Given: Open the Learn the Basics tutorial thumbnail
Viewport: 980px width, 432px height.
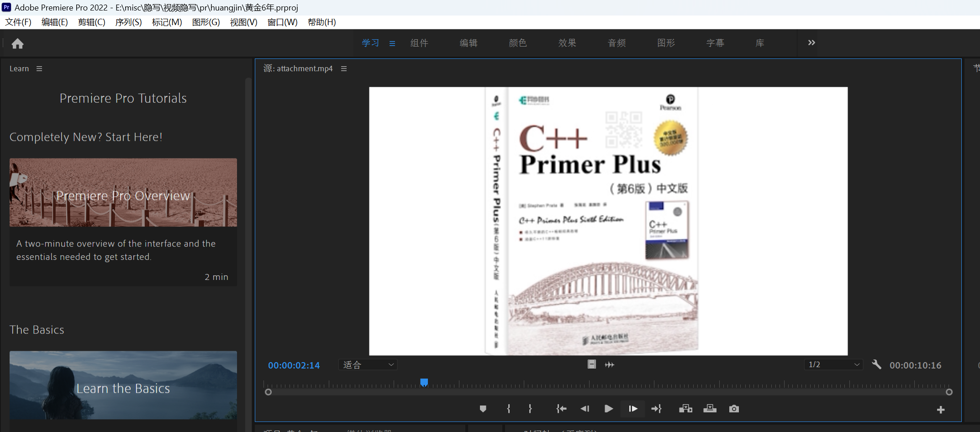Looking at the screenshot, I should 123,385.
